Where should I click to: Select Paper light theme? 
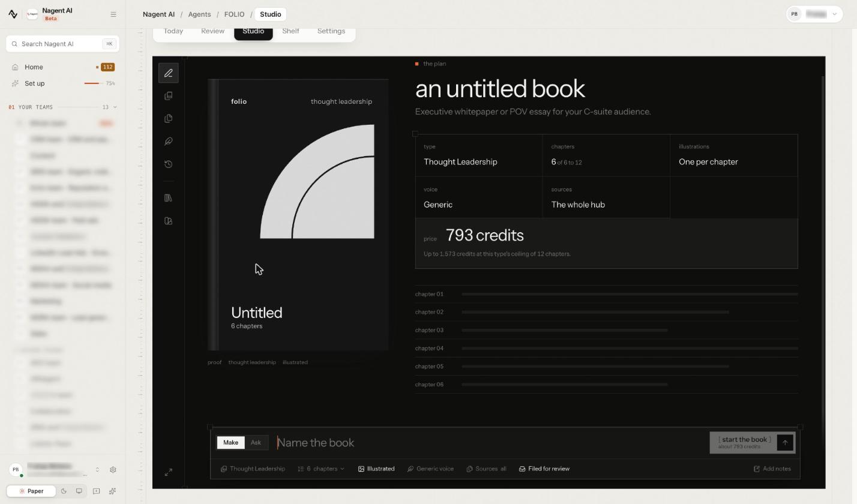pyautogui.click(x=31, y=491)
